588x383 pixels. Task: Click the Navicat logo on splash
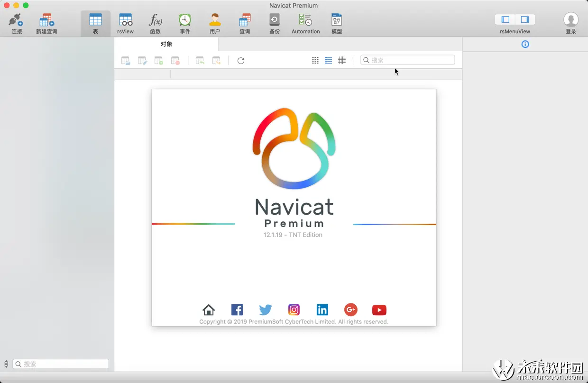(x=294, y=148)
